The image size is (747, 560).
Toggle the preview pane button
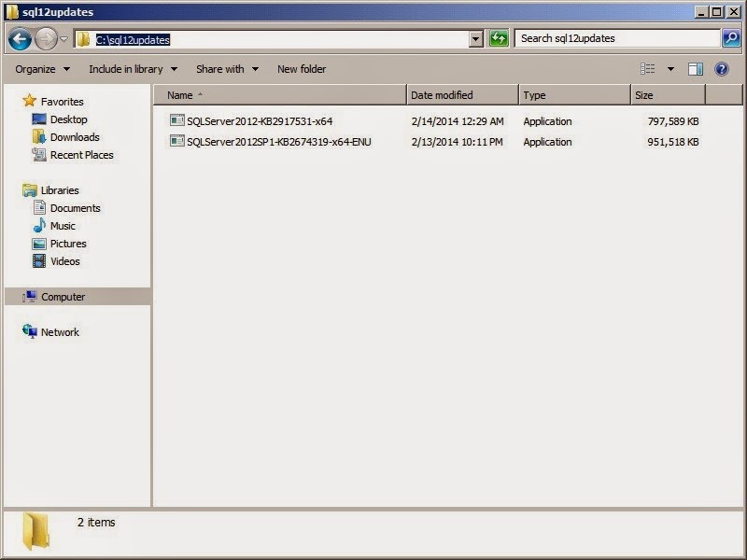point(695,69)
